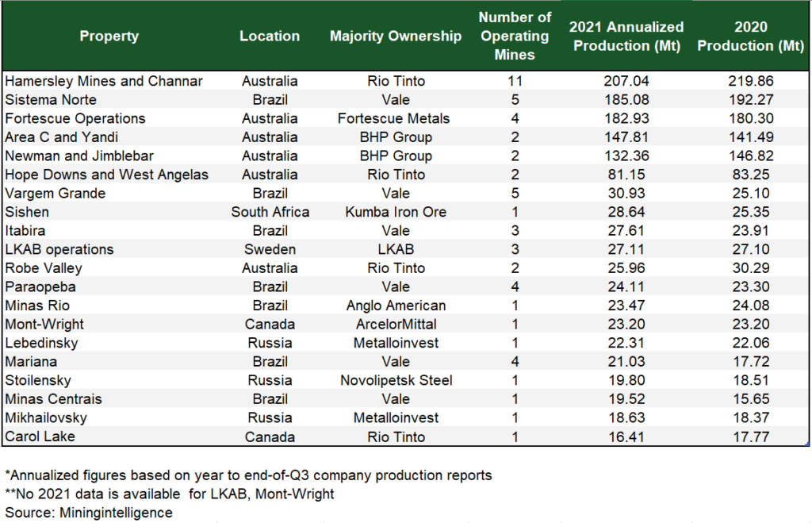Select the Fortescue Metals ownership cell
This screenshot has height=523, width=812.
tap(393, 119)
